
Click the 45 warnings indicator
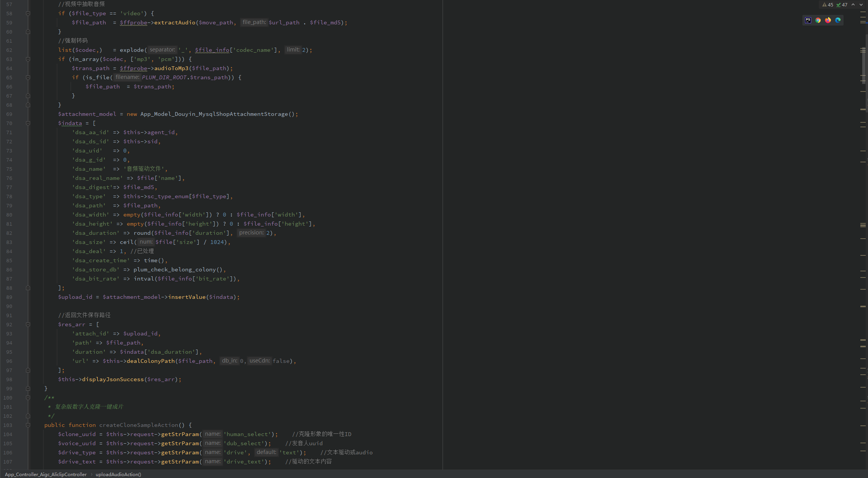point(828,5)
